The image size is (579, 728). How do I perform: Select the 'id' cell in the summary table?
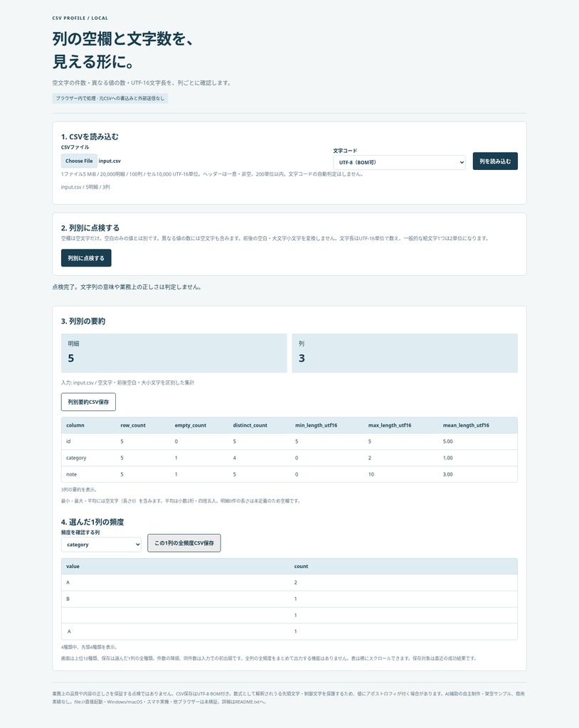click(68, 441)
